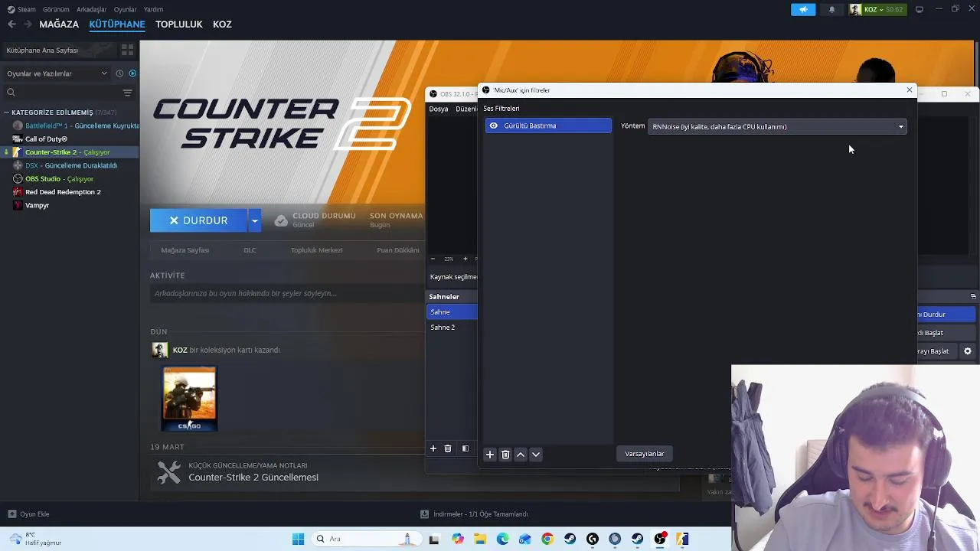Viewport: 980px width, 551px height.
Task: Select the Sahne scene in OBS
Action: click(x=452, y=312)
